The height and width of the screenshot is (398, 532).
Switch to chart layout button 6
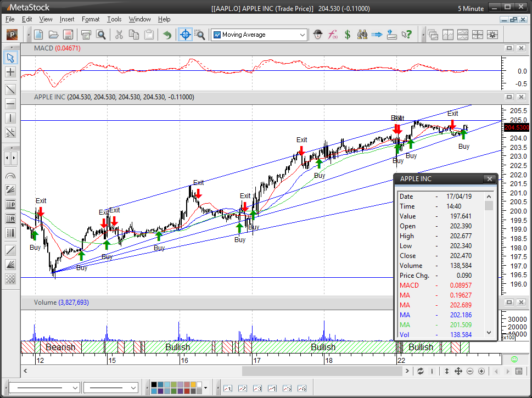click(x=302, y=388)
